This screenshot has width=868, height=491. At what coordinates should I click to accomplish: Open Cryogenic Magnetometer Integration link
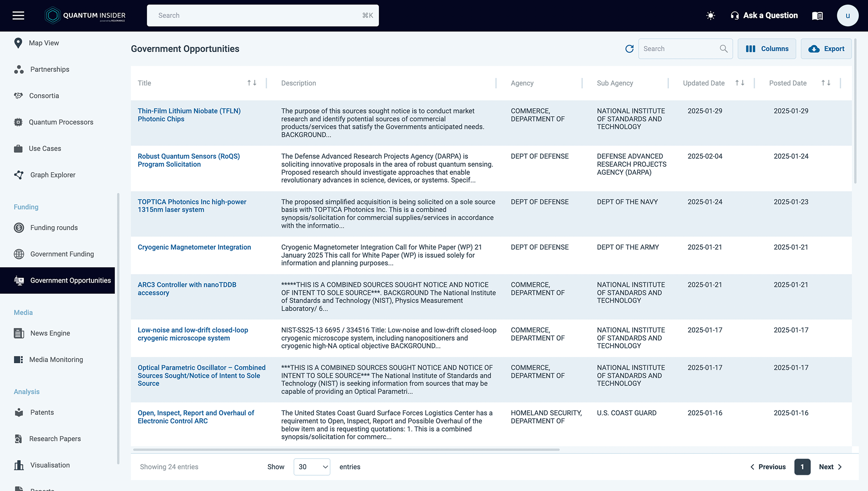194,247
